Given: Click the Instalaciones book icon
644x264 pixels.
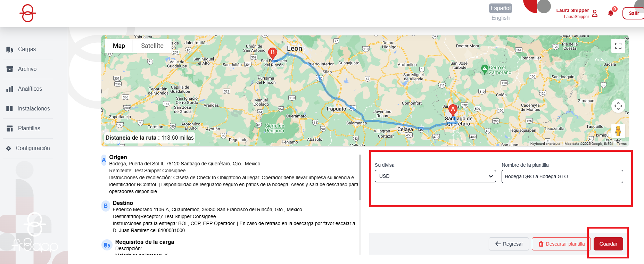Looking at the screenshot, I should tap(10, 109).
